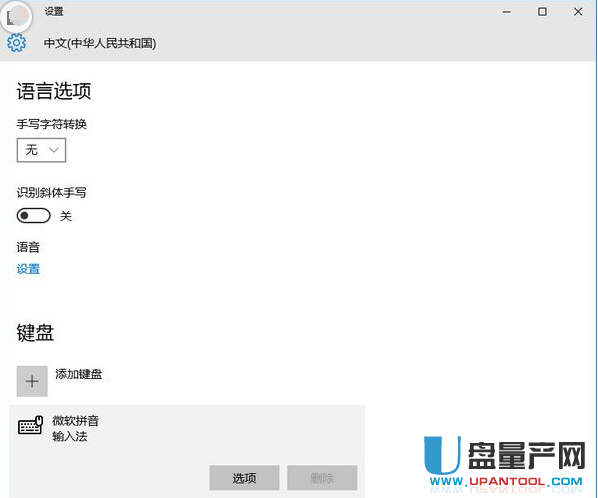The height and width of the screenshot is (498, 598).
Task: Toggle 识别斜体手写 switch
Action: click(34, 216)
